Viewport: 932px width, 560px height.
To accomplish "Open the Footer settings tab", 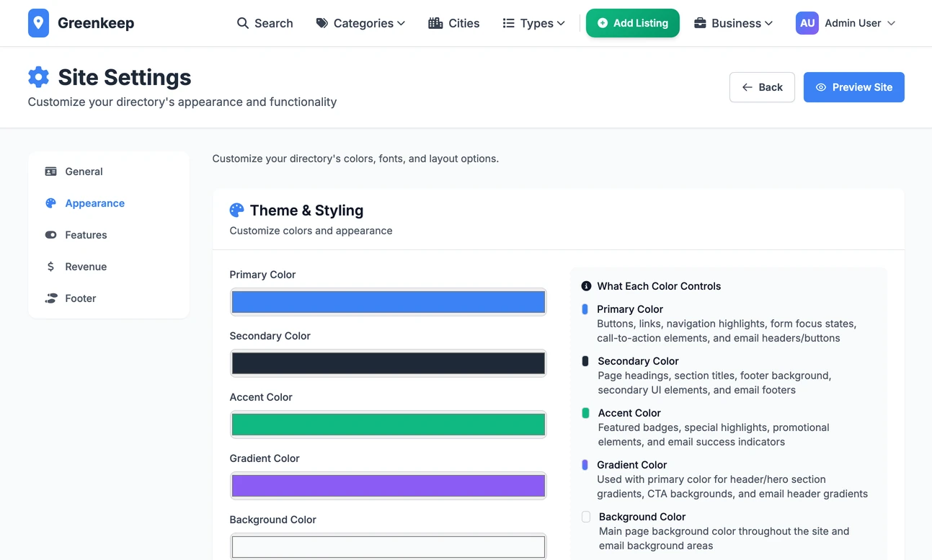I will point(109,298).
